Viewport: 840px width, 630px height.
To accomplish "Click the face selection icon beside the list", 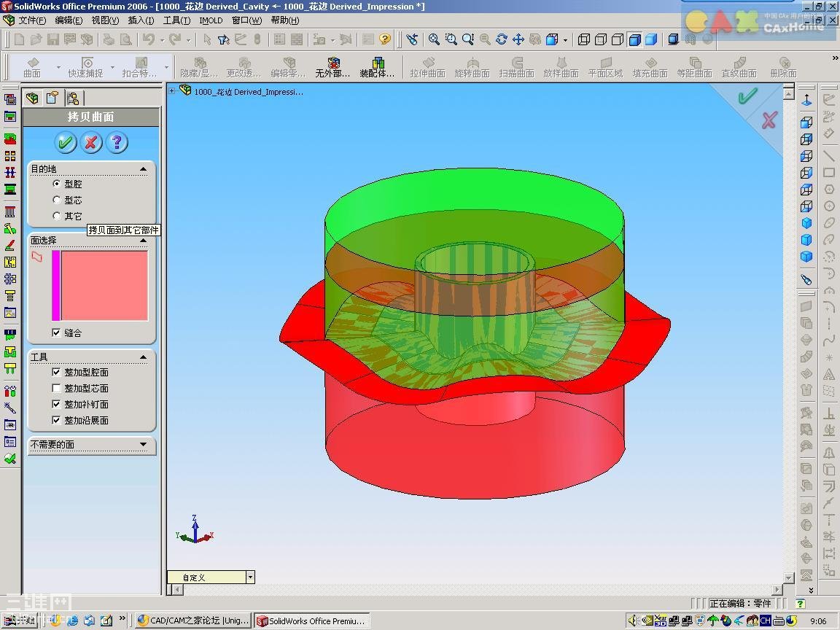I will click(37, 257).
